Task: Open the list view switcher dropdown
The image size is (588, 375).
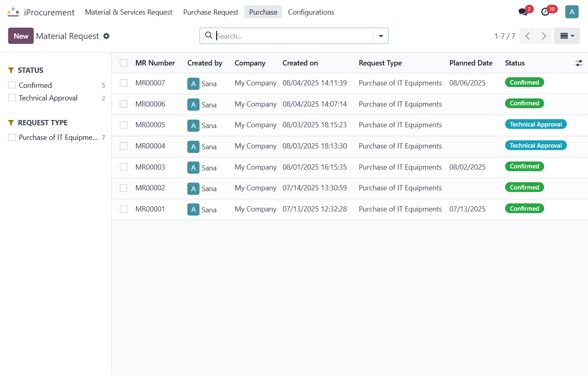Action: (567, 36)
